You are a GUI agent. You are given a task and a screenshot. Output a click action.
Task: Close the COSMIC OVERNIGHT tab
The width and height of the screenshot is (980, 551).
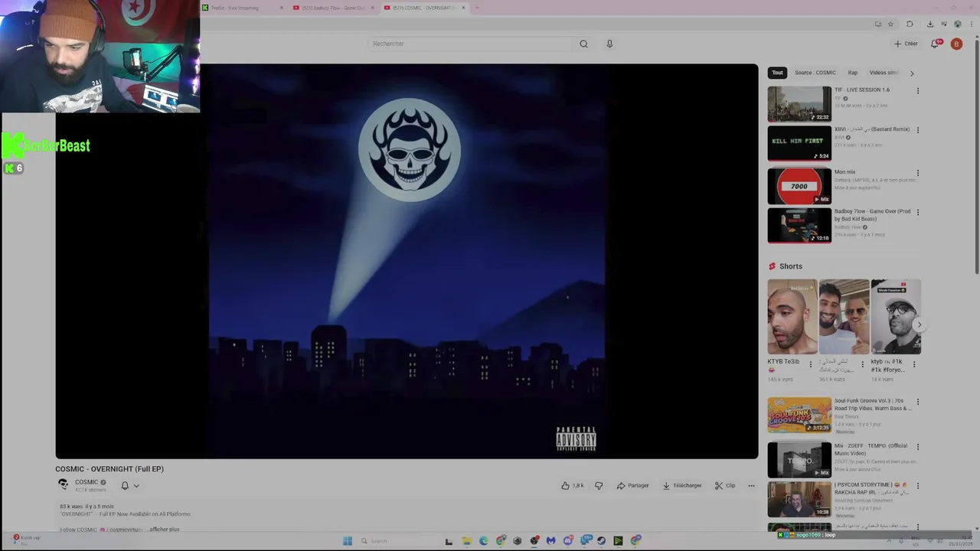tap(463, 8)
